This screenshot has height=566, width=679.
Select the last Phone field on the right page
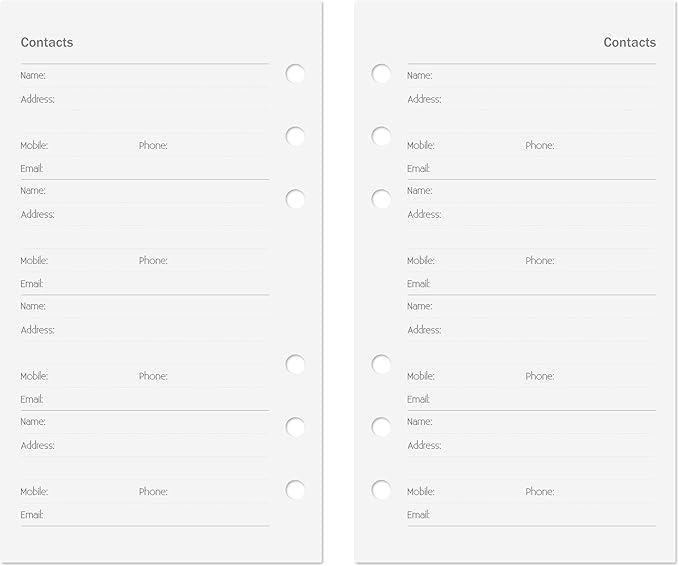[590, 492]
